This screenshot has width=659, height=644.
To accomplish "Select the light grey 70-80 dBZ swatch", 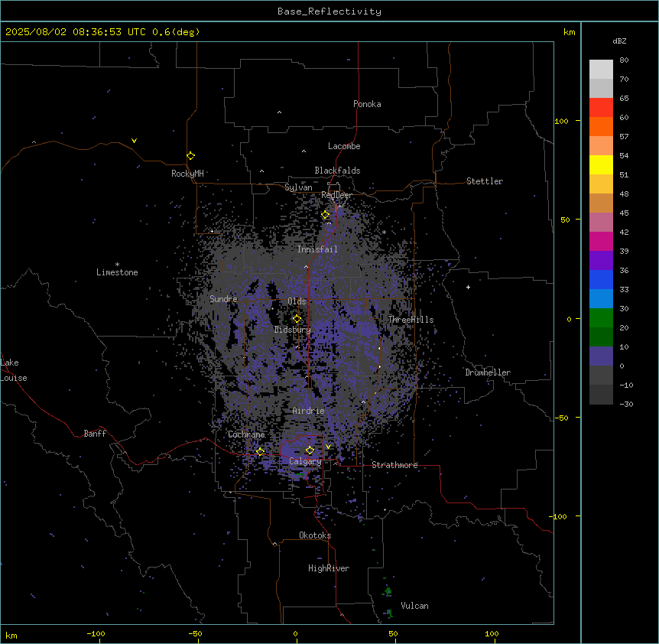I will click(x=601, y=70).
